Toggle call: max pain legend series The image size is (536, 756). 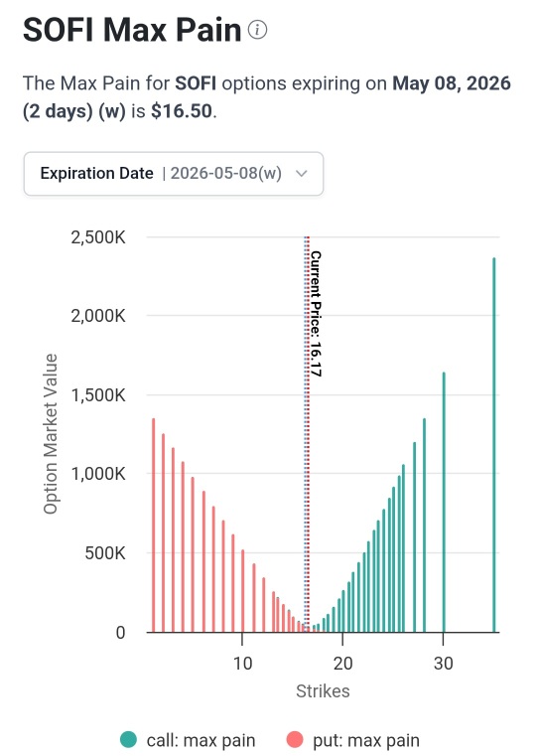(x=188, y=739)
